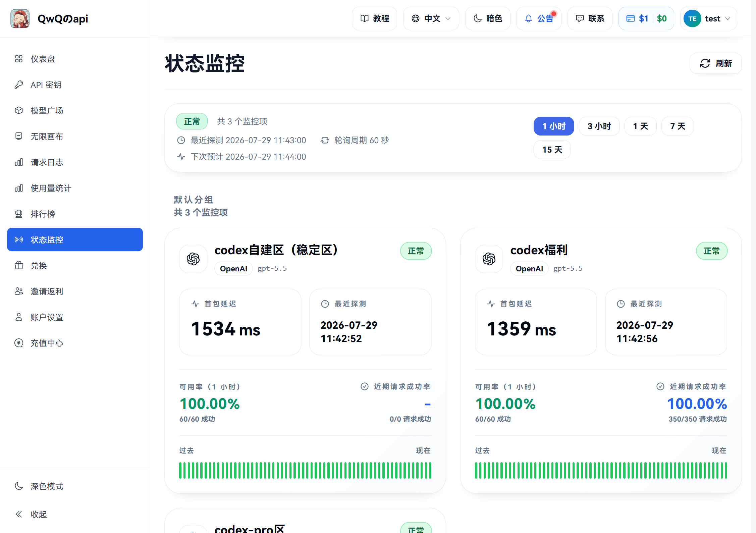Click the 默认分组 group heading

coord(194,200)
